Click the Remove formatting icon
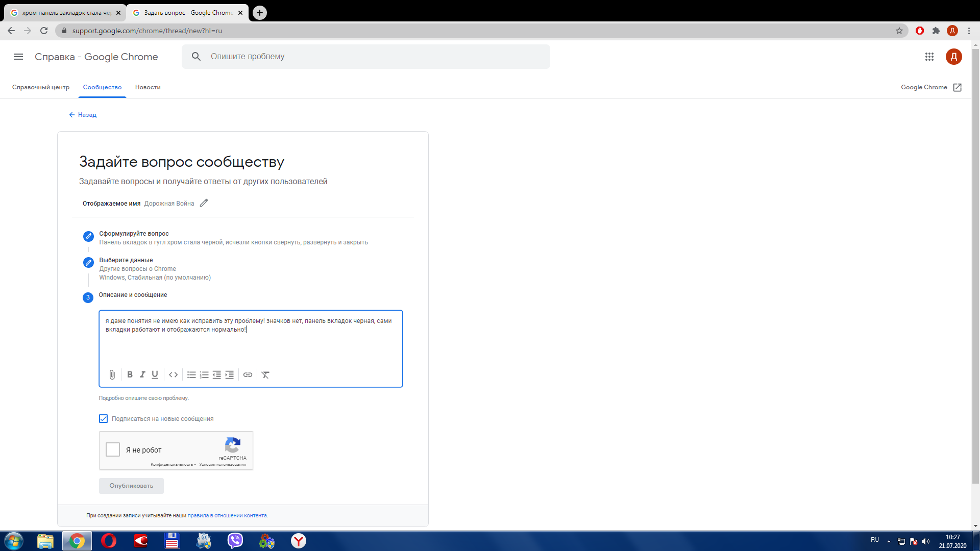 [264, 375]
